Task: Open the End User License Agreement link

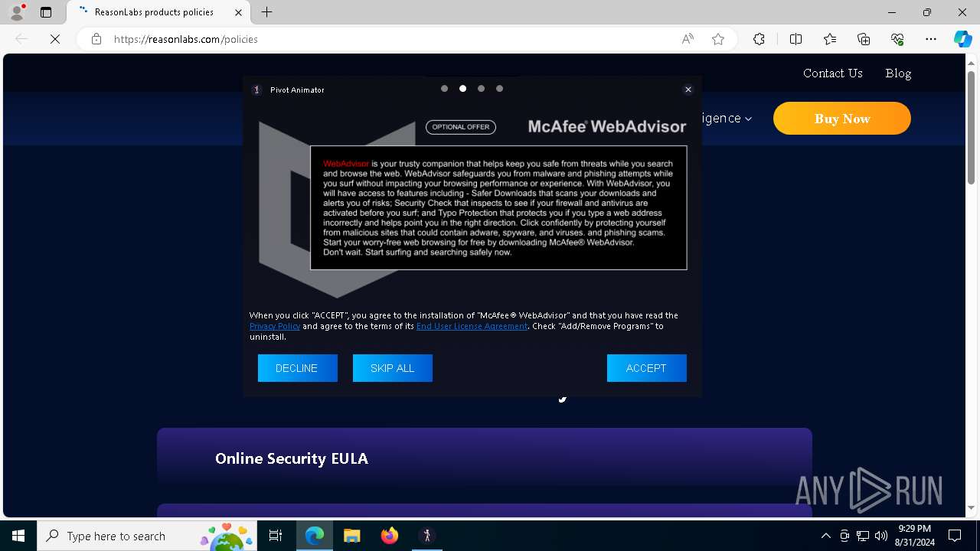Action: click(472, 326)
